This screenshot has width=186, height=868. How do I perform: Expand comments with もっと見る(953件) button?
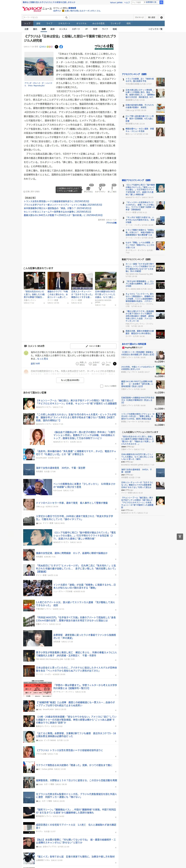[x=70, y=380]
